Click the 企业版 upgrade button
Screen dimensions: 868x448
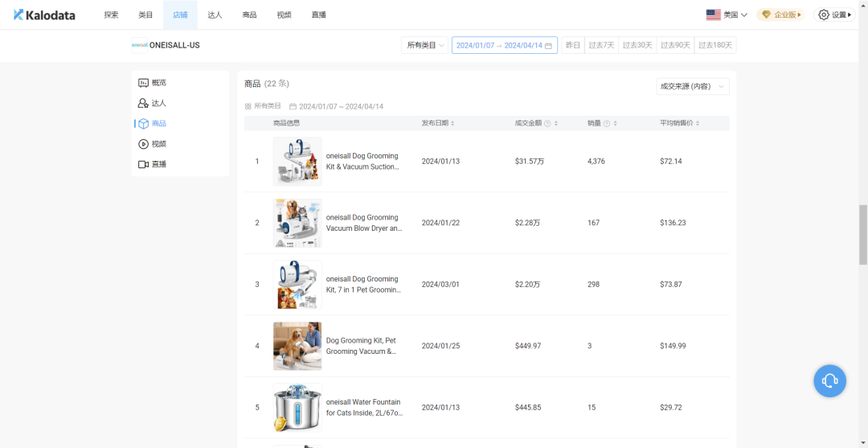780,14
